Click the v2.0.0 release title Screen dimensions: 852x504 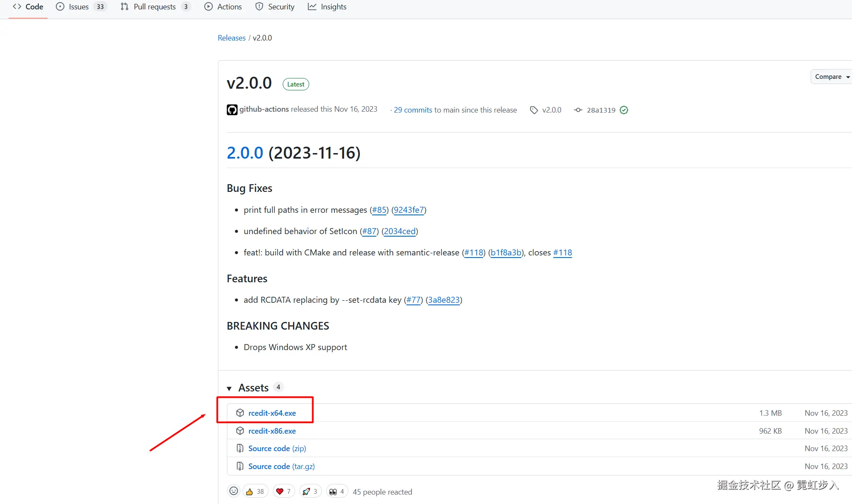(249, 83)
